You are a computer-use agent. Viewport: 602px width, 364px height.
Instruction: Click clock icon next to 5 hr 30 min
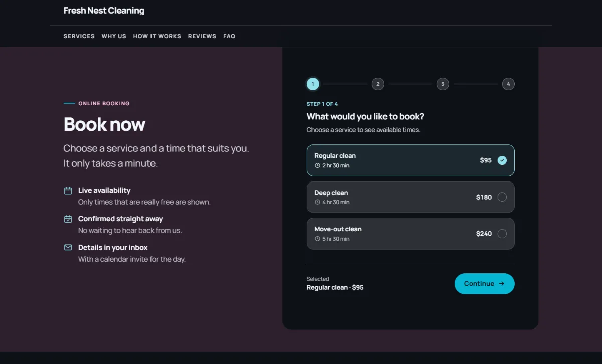[x=317, y=239]
